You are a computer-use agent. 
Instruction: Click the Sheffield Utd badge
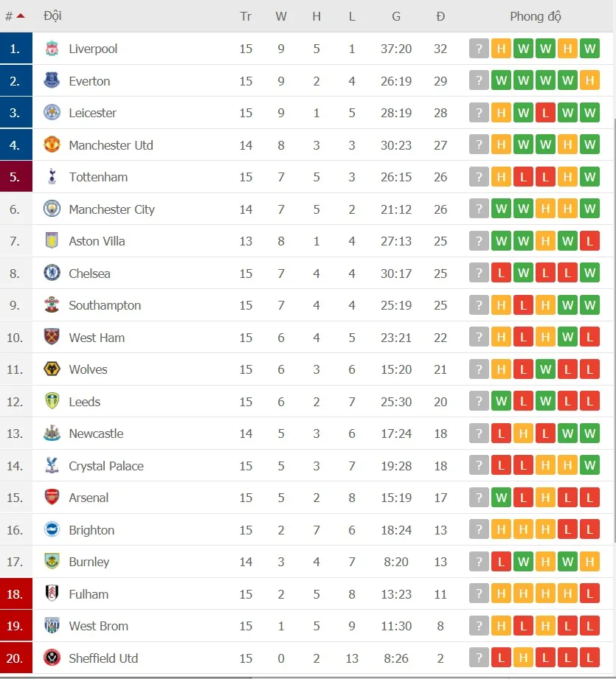point(52,658)
